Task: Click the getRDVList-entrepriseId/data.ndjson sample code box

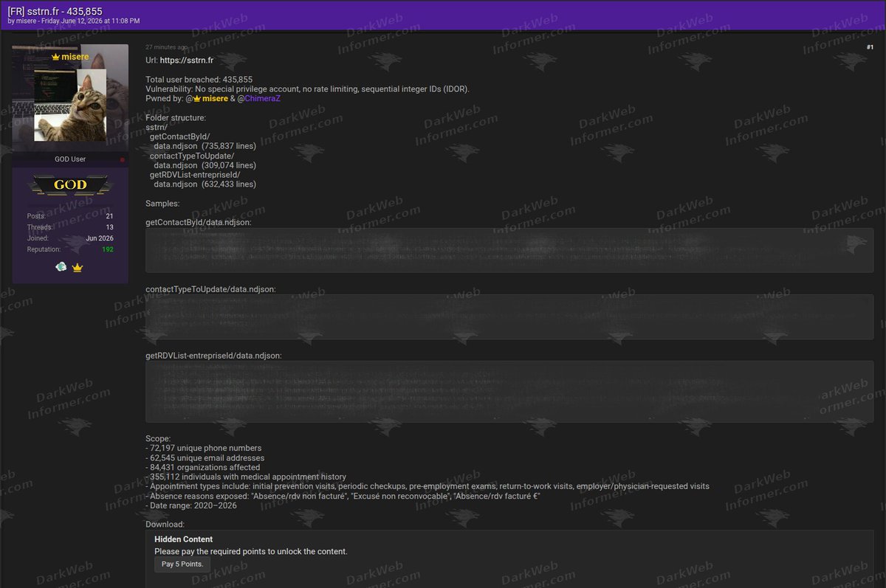Action: pyautogui.click(x=509, y=392)
